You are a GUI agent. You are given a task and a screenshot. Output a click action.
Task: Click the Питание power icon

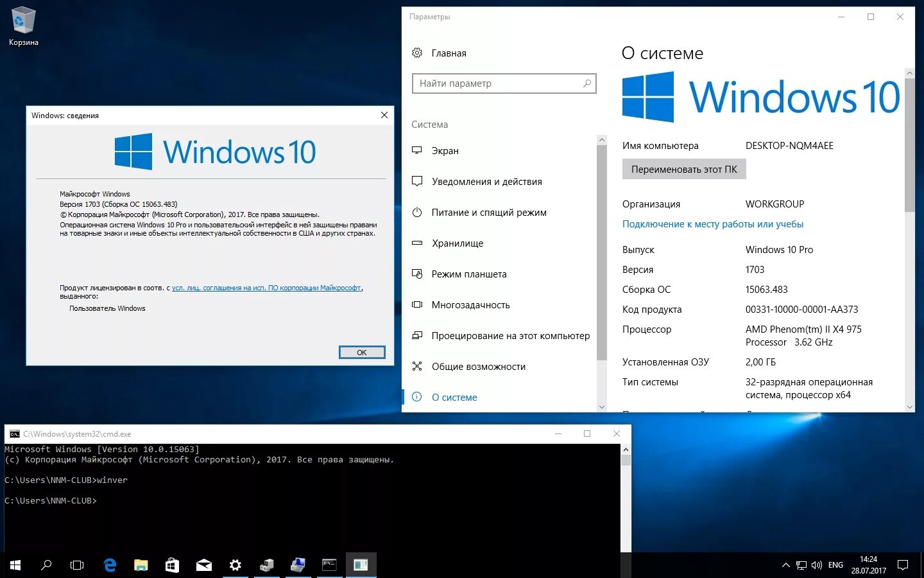[x=417, y=212]
